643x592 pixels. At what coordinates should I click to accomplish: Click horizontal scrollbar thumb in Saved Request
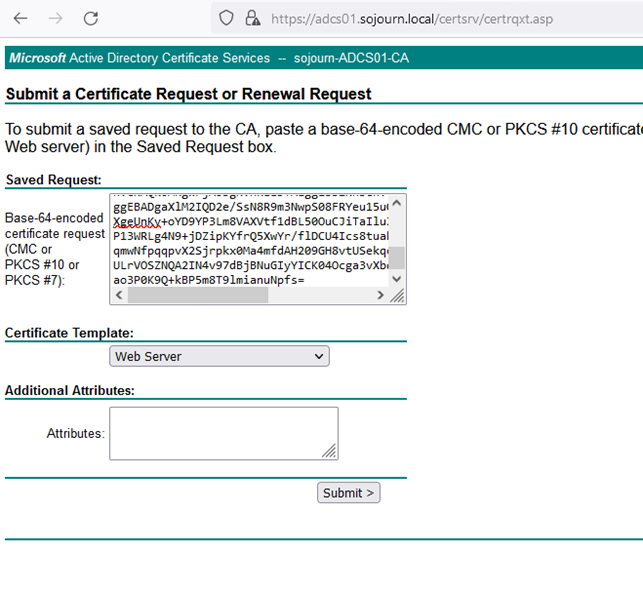(198, 295)
